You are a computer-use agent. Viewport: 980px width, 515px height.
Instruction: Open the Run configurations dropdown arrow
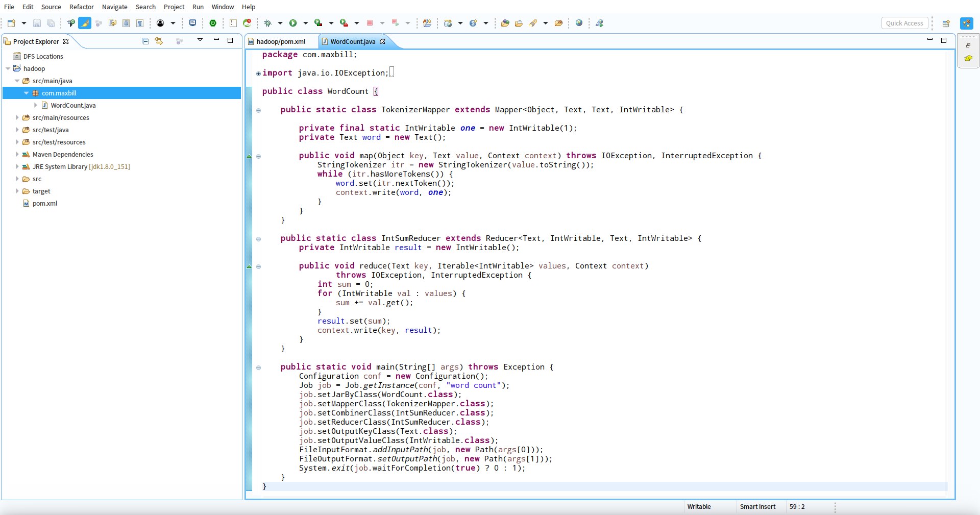(x=305, y=23)
